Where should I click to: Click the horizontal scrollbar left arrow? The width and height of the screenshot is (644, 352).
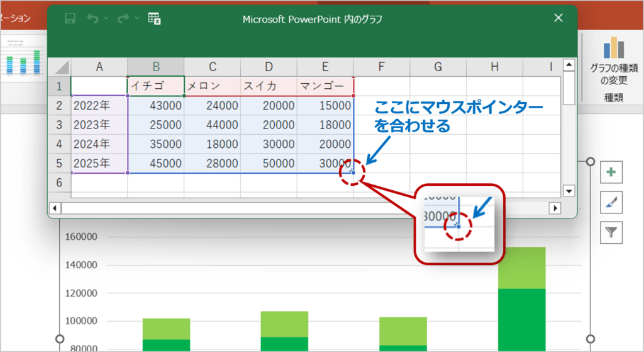[54, 208]
